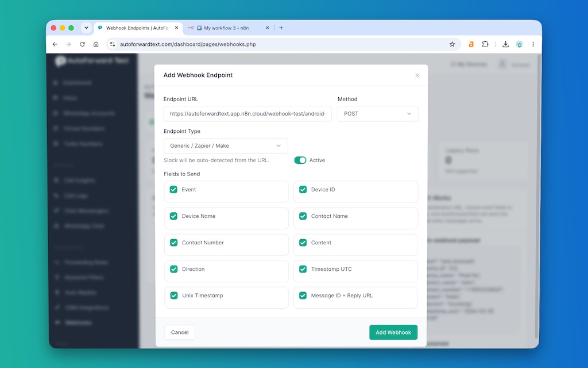Open the Endpoint Type dropdown
This screenshot has height=368, width=588.
point(226,145)
